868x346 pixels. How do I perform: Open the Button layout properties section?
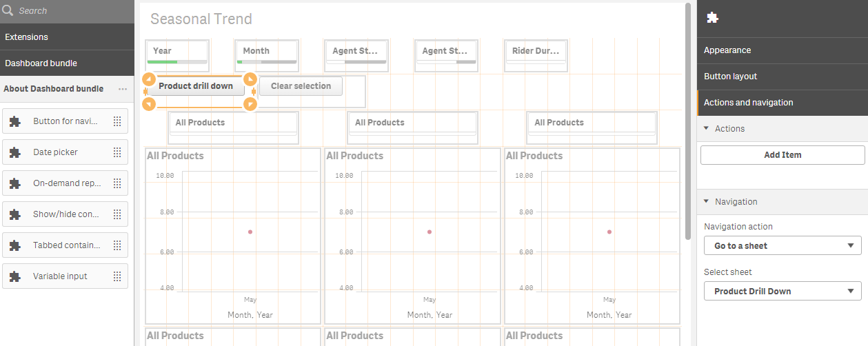[x=783, y=77]
